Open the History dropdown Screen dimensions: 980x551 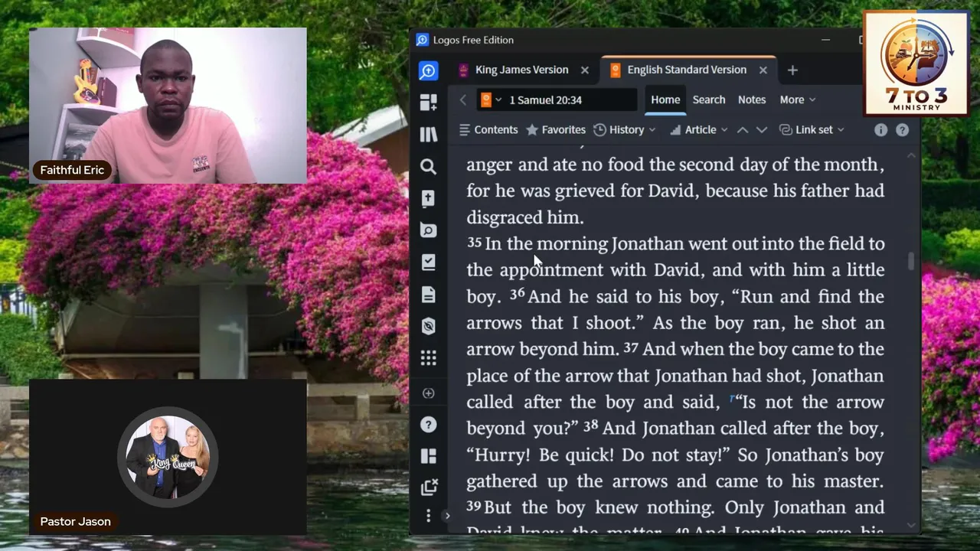pos(625,130)
